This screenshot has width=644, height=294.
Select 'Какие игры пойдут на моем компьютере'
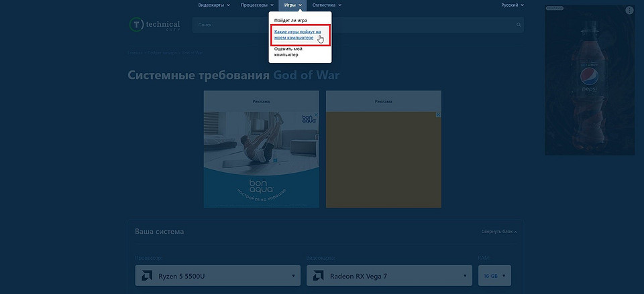tap(297, 34)
